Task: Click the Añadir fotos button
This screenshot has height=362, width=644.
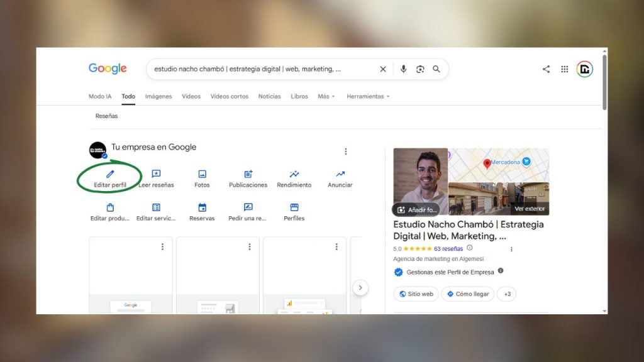Action: tap(416, 210)
